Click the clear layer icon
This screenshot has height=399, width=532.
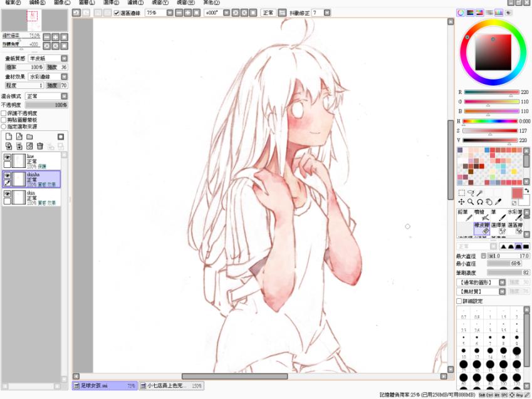coord(30,146)
